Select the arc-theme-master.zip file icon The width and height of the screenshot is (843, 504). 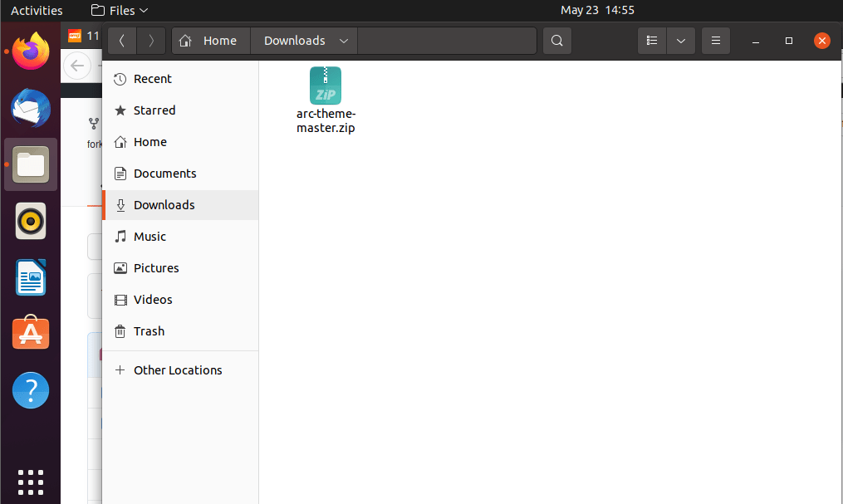pos(326,86)
